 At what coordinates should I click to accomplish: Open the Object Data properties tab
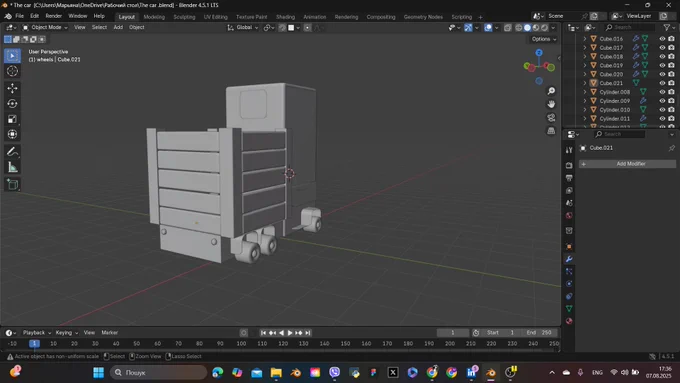coord(569,308)
